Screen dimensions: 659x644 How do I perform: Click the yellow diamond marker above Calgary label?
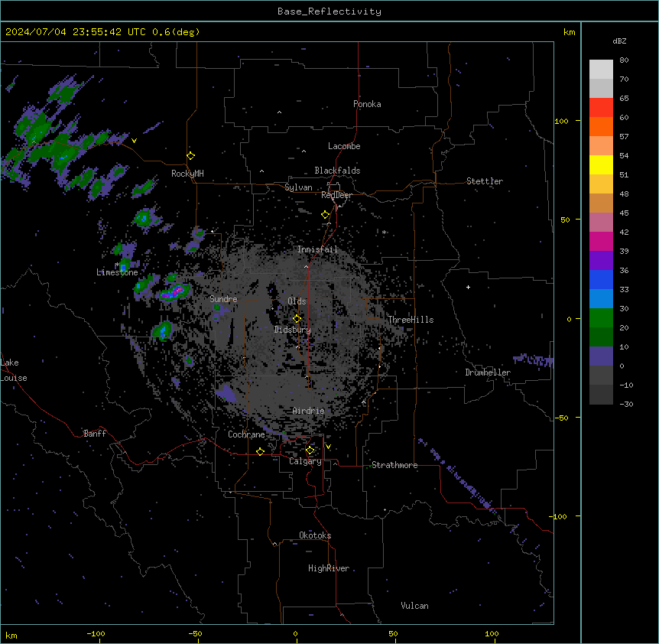[x=310, y=450]
